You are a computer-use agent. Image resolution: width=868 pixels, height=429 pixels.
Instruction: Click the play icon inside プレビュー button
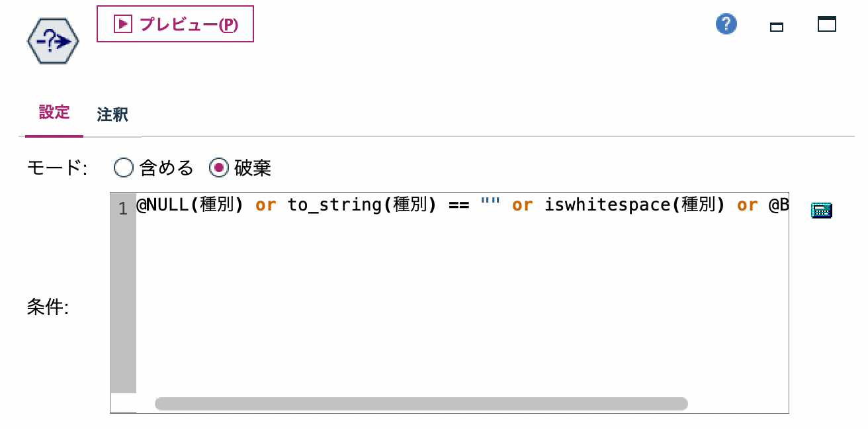121,24
